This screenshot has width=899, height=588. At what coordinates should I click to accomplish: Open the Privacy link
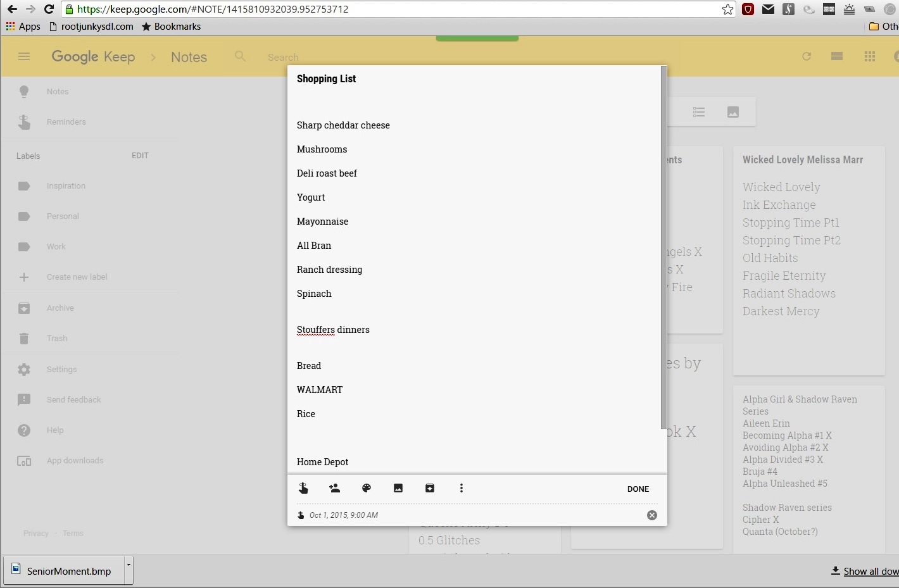[x=36, y=534]
